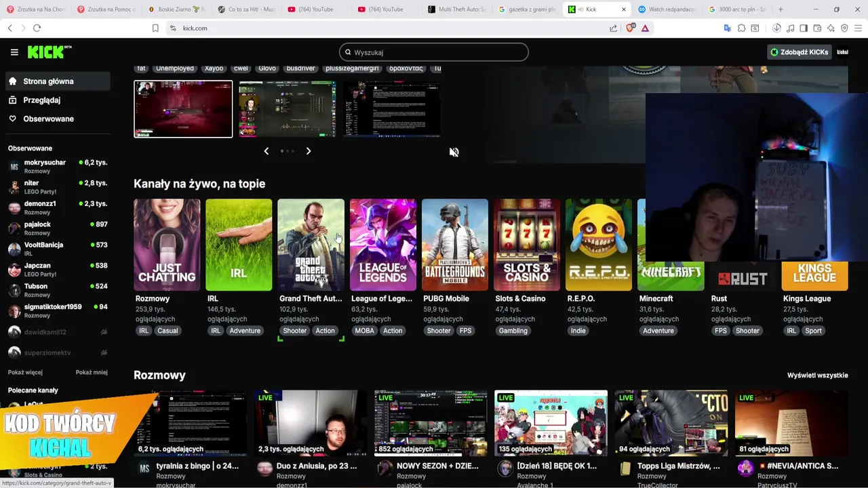Open followed channel VooltBanicja
This screenshot has height=488, width=868.
pos(57,249)
